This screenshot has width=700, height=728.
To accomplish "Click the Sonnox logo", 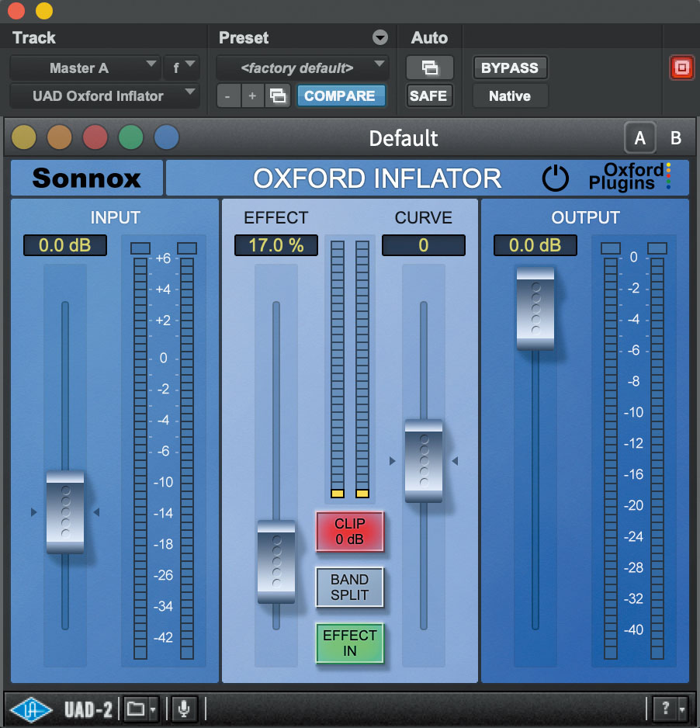I will pyautogui.click(x=86, y=179).
